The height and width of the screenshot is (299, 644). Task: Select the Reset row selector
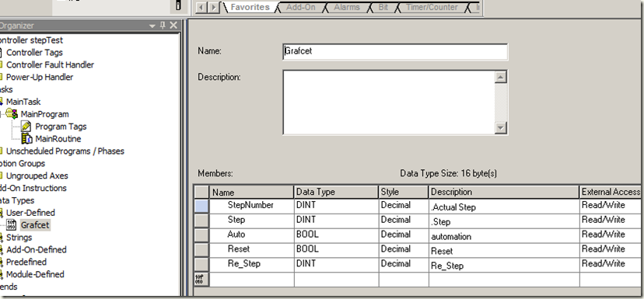(201, 249)
